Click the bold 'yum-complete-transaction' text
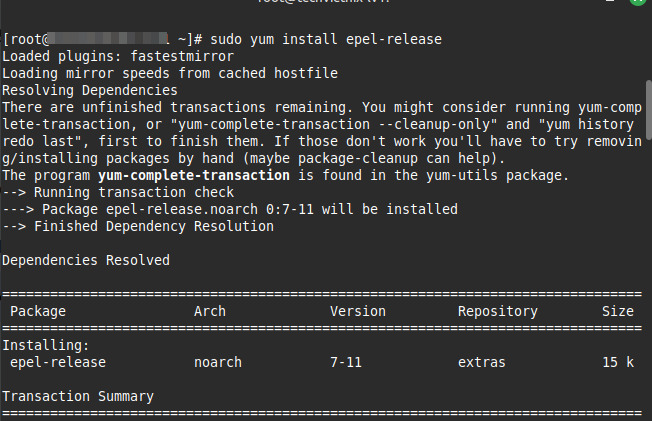 tap(194, 176)
